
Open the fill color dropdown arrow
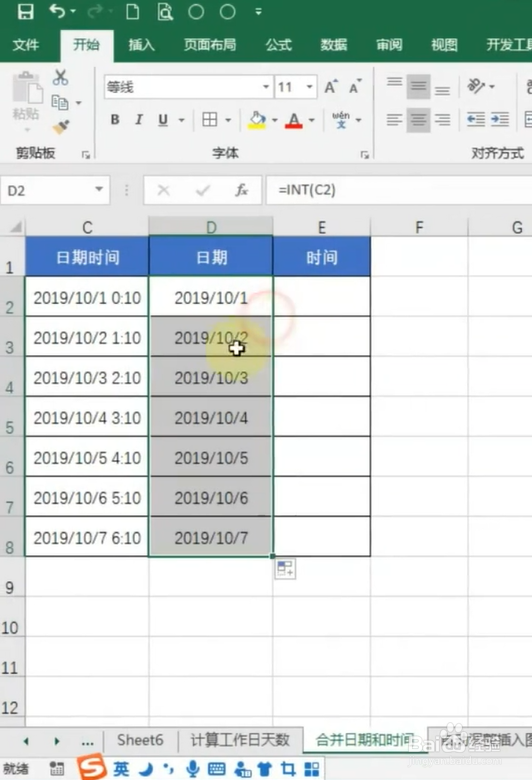tap(275, 120)
